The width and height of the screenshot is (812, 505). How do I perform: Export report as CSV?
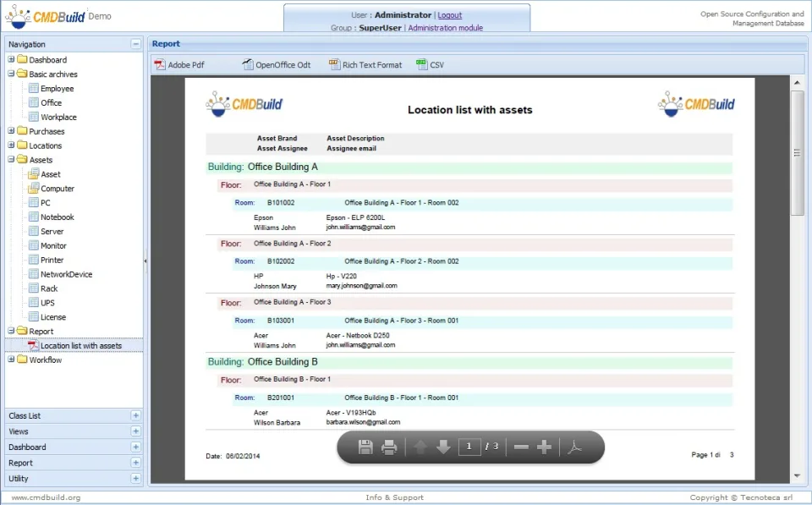pyautogui.click(x=430, y=65)
